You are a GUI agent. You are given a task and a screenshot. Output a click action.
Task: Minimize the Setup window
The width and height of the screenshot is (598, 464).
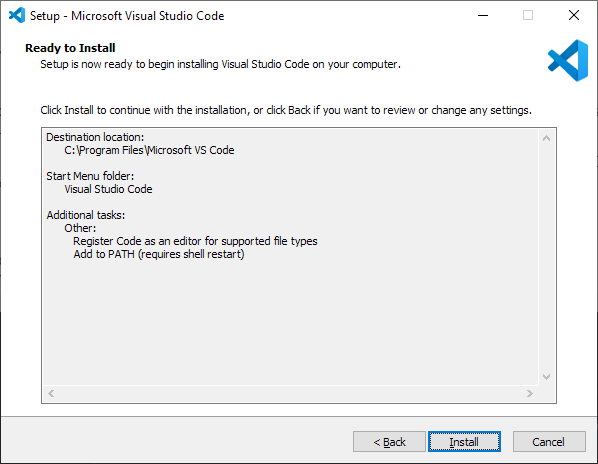pyautogui.click(x=483, y=15)
